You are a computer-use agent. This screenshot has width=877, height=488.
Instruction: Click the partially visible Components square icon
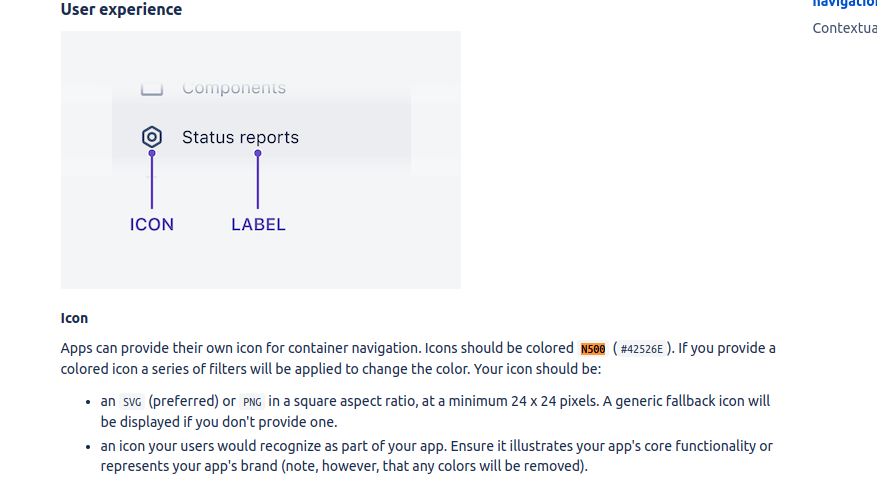(x=152, y=88)
